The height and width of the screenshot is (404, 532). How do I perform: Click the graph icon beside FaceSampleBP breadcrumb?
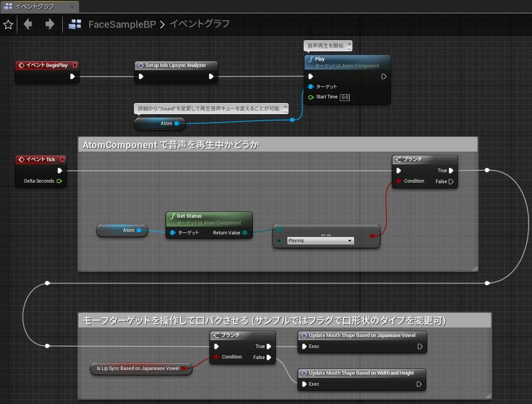tap(74, 24)
